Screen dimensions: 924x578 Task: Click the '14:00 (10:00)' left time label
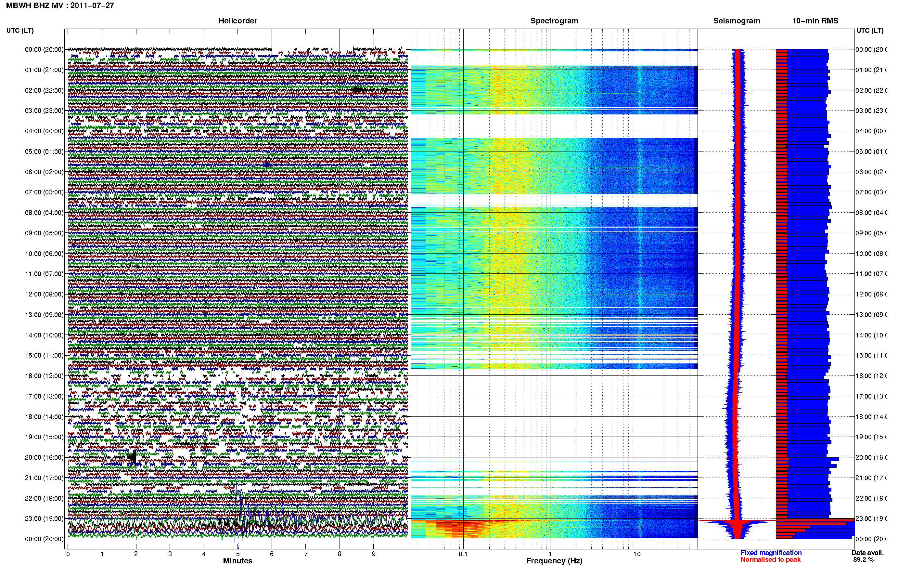point(44,335)
